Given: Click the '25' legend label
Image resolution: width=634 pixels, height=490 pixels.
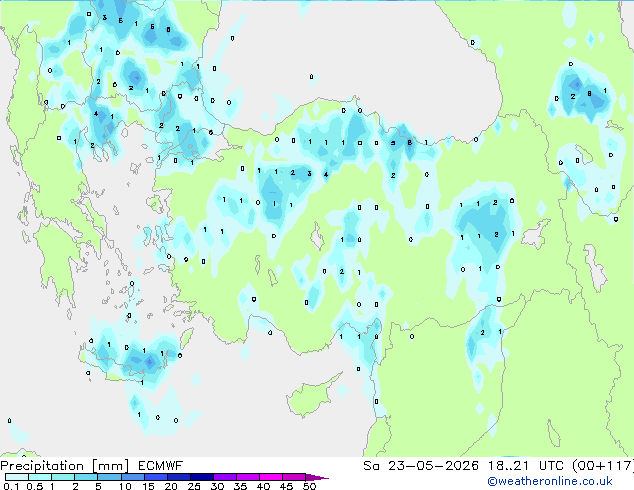Looking at the screenshot, I should [x=194, y=486].
